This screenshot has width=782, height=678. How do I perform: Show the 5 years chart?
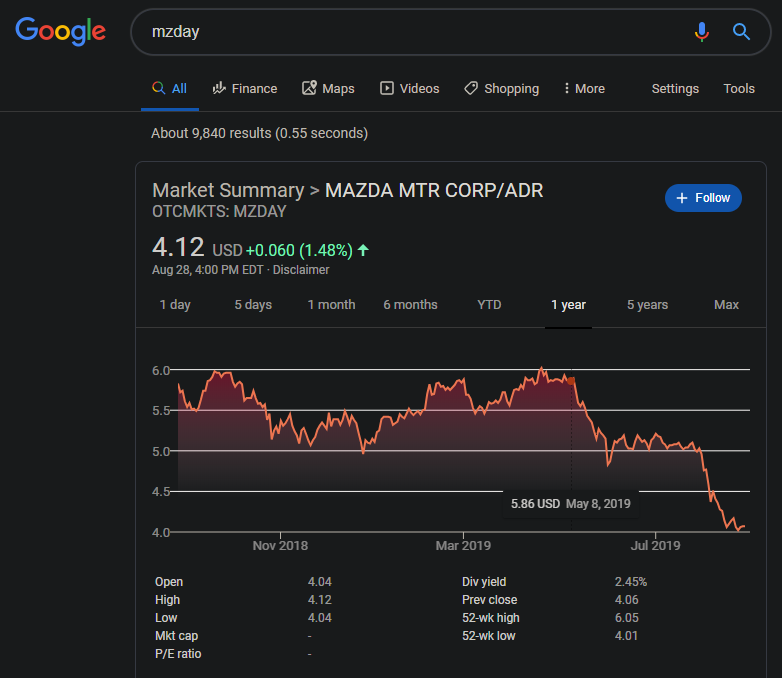tap(647, 305)
